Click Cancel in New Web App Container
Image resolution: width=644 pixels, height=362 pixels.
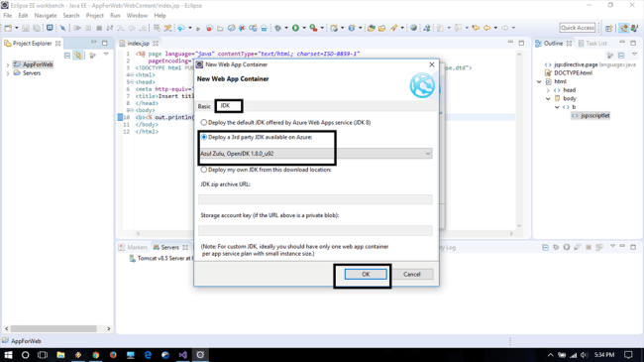coord(411,275)
